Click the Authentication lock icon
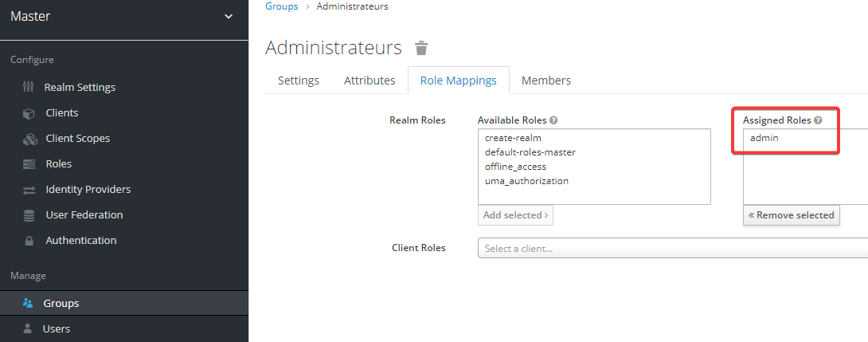 (29, 241)
